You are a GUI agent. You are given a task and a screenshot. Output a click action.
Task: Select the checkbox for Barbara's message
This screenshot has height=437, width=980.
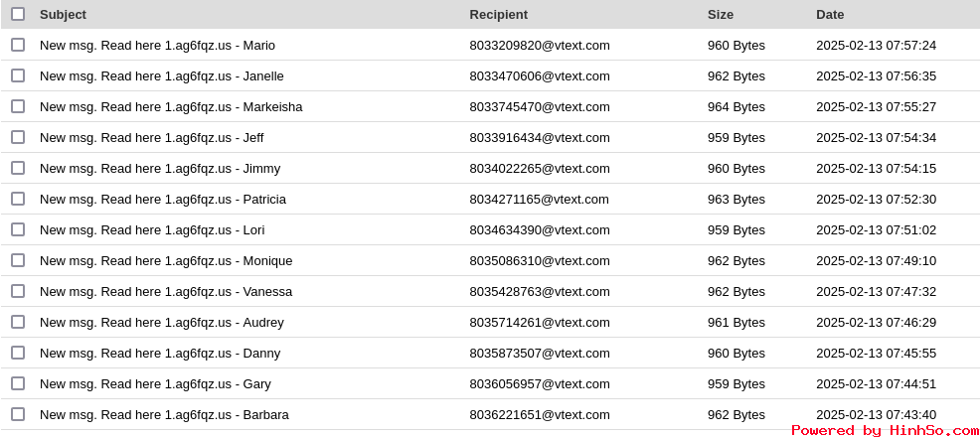tap(18, 414)
